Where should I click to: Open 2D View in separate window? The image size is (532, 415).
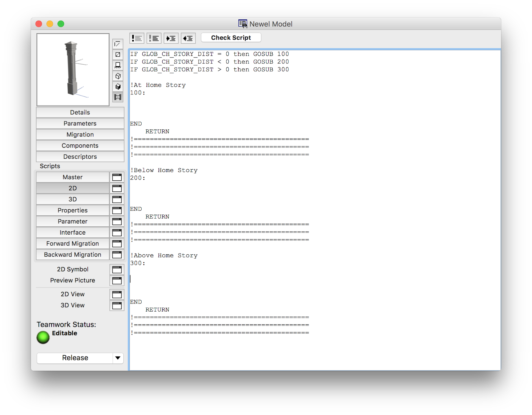(117, 295)
